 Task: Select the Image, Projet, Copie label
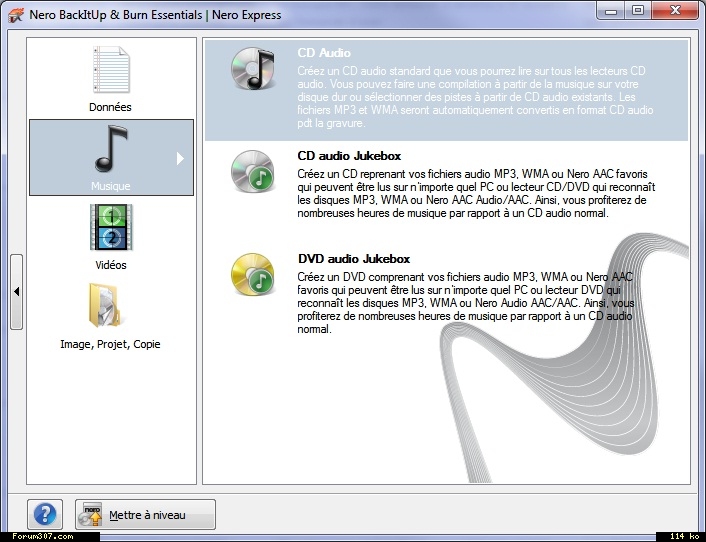pos(110,344)
